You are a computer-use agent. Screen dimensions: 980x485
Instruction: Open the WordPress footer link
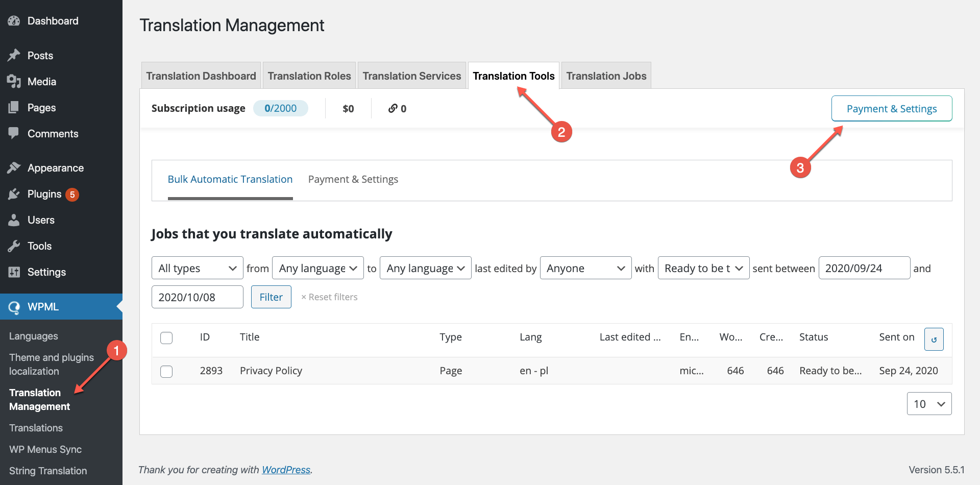(286, 470)
